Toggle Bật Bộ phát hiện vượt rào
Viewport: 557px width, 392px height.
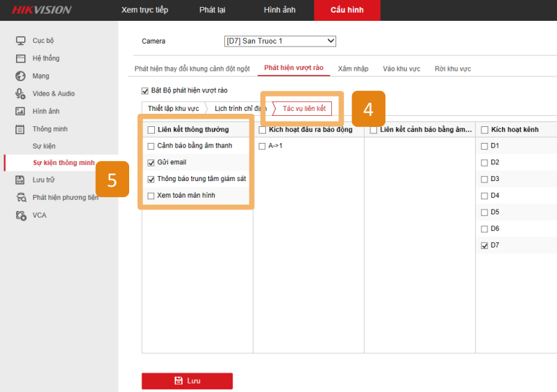coord(145,90)
